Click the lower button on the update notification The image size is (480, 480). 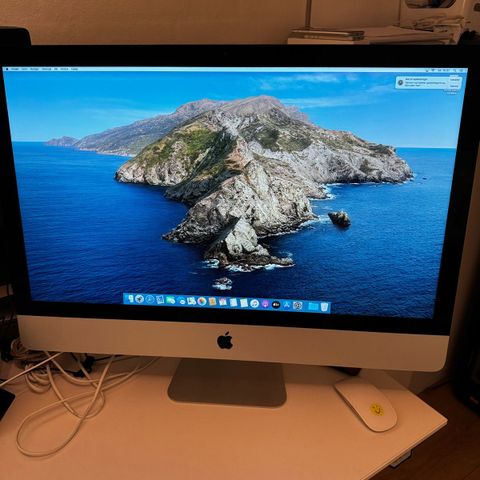455,86
